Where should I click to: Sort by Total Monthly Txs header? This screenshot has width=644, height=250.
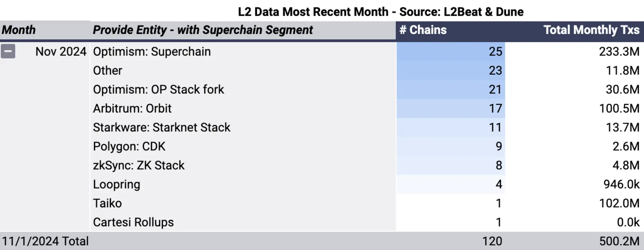pyautogui.click(x=591, y=30)
